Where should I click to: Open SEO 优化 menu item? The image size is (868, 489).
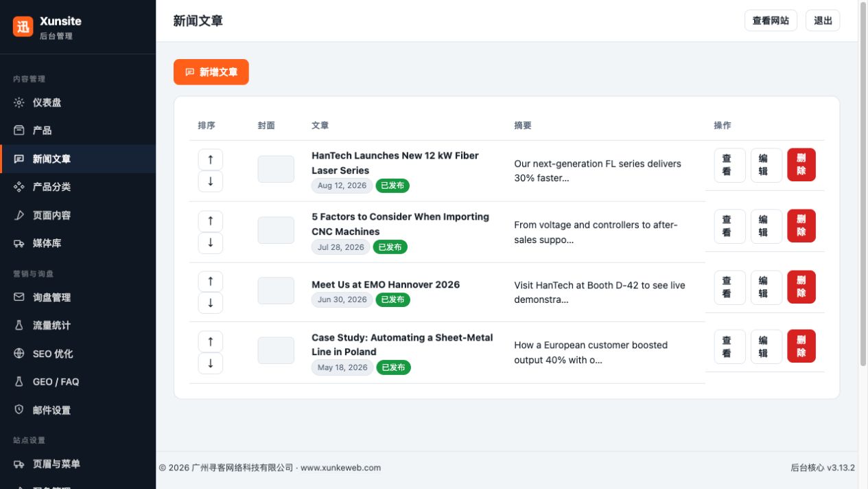click(x=78, y=354)
